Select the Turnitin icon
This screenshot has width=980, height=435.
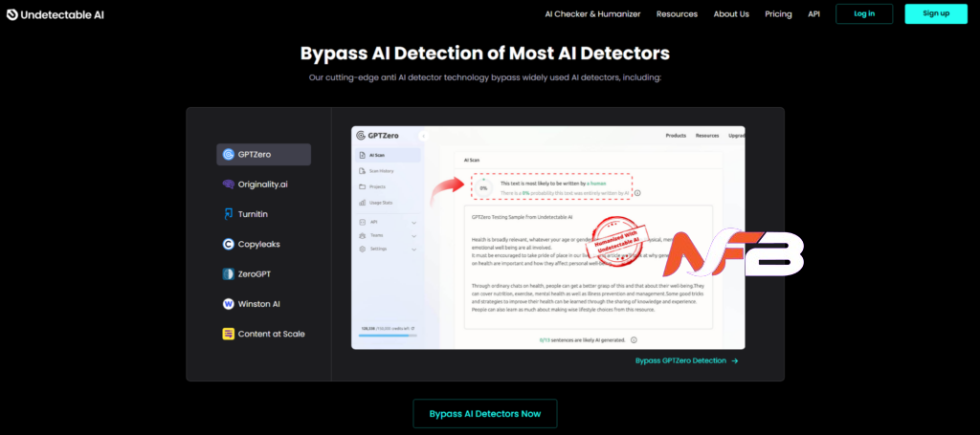pos(229,214)
